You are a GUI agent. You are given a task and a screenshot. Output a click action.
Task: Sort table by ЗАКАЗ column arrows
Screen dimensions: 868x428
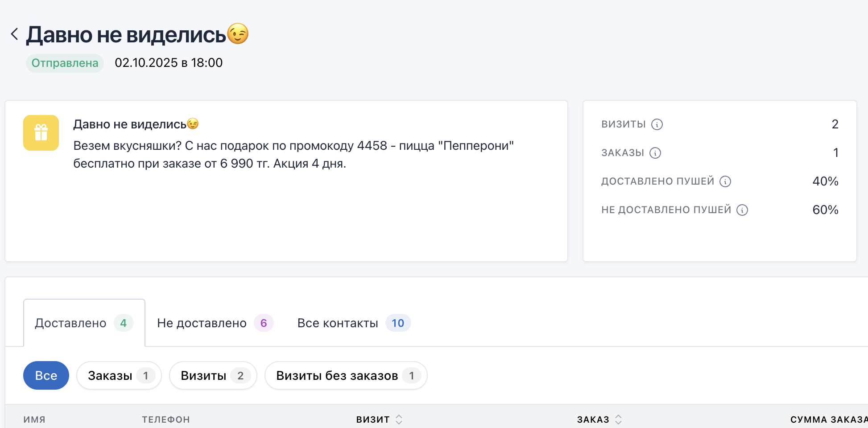[x=618, y=420]
